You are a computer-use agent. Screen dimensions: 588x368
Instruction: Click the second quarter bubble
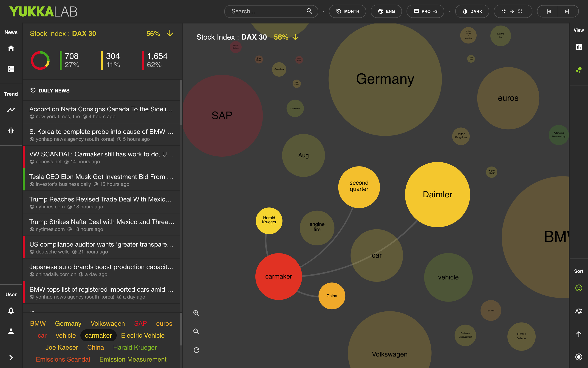[359, 187]
